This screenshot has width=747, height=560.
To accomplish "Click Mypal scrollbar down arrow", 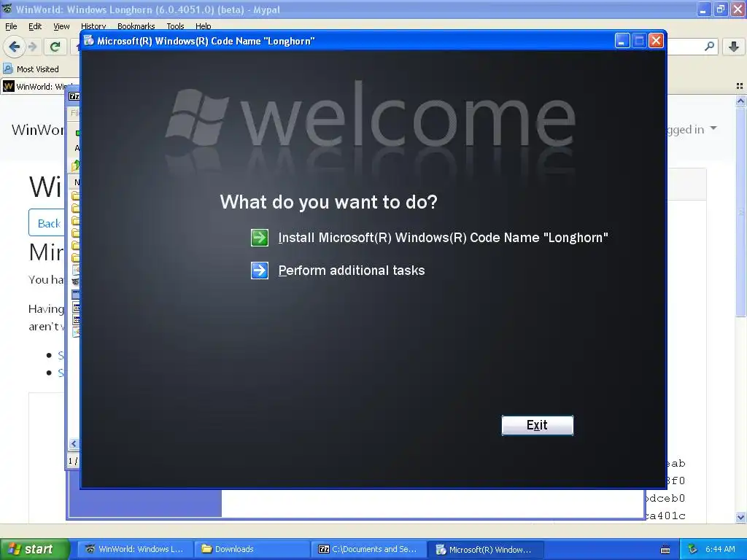I will pos(740,517).
